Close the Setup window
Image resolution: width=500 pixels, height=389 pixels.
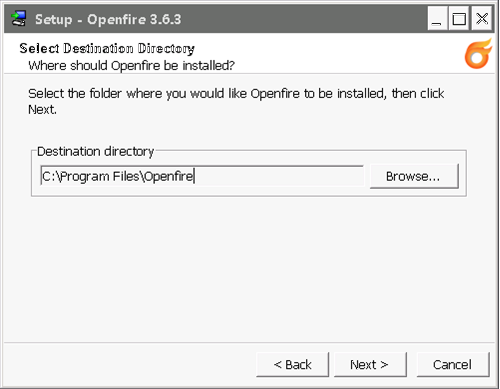[482, 19]
